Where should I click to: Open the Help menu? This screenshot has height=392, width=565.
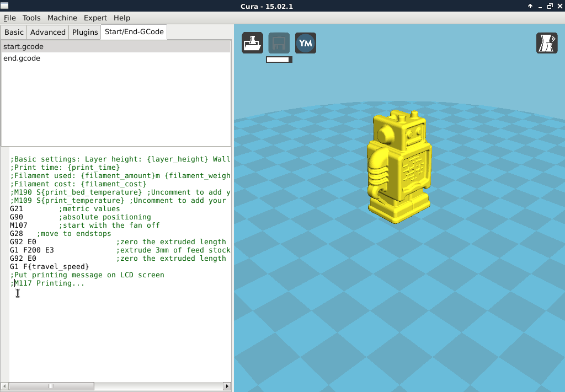click(x=122, y=18)
